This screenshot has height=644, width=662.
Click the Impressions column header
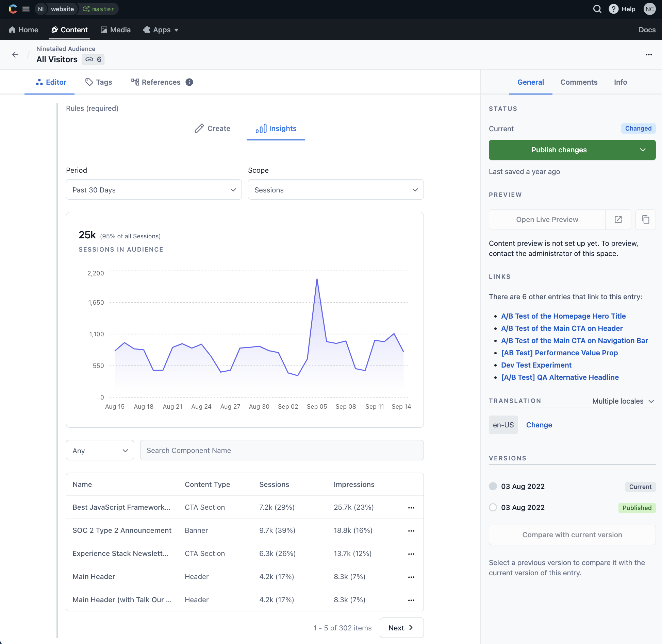354,485
